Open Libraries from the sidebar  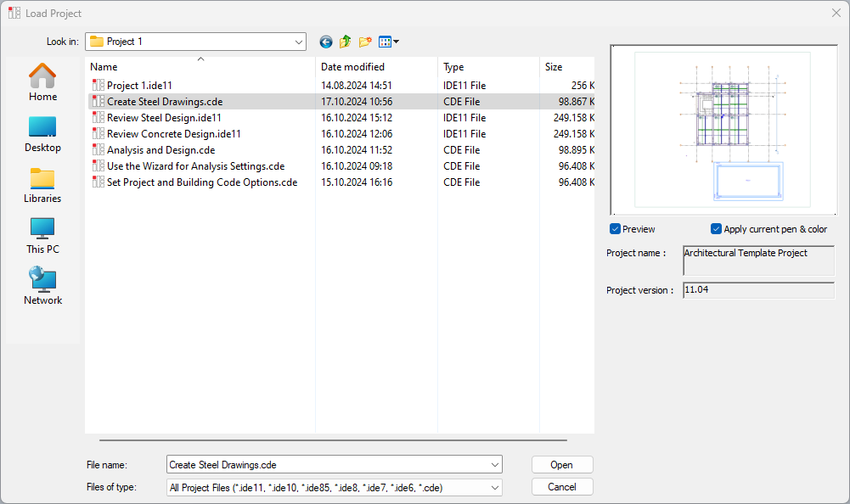(42, 185)
